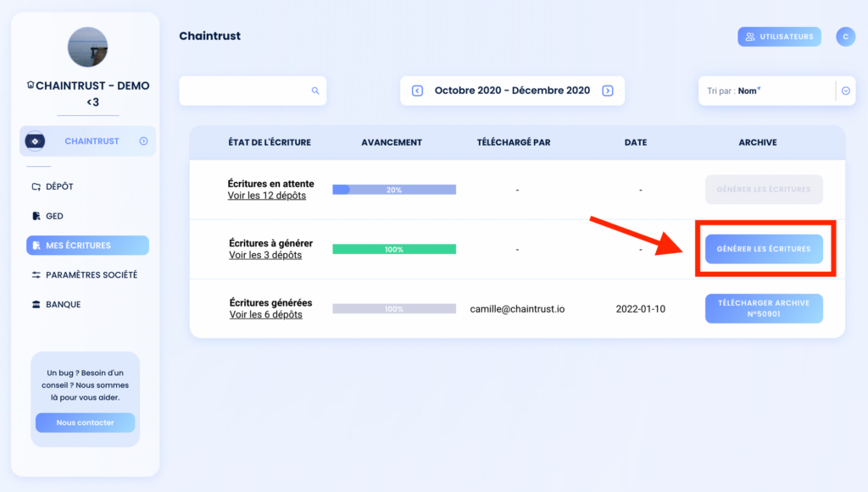Image resolution: width=868 pixels, height=492 pixels.
Task: Click the active Générer les écritures button
Action: click(764, 249)
